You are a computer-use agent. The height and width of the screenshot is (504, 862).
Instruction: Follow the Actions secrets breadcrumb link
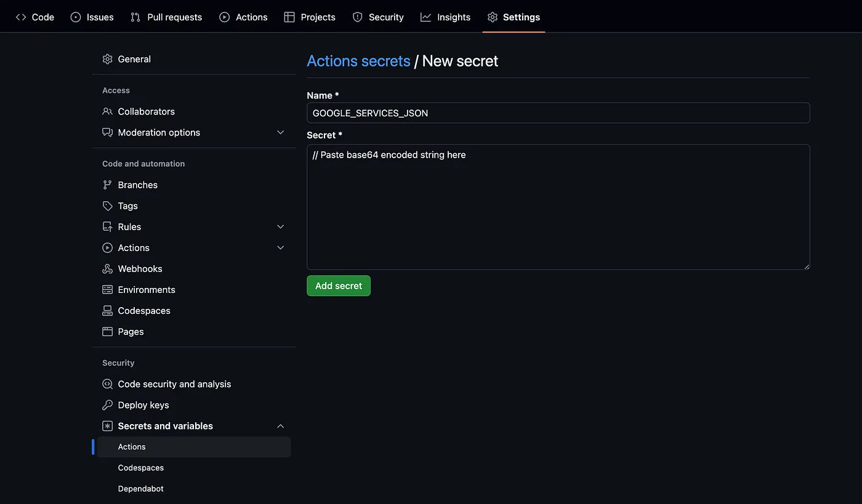pos(358,61)
